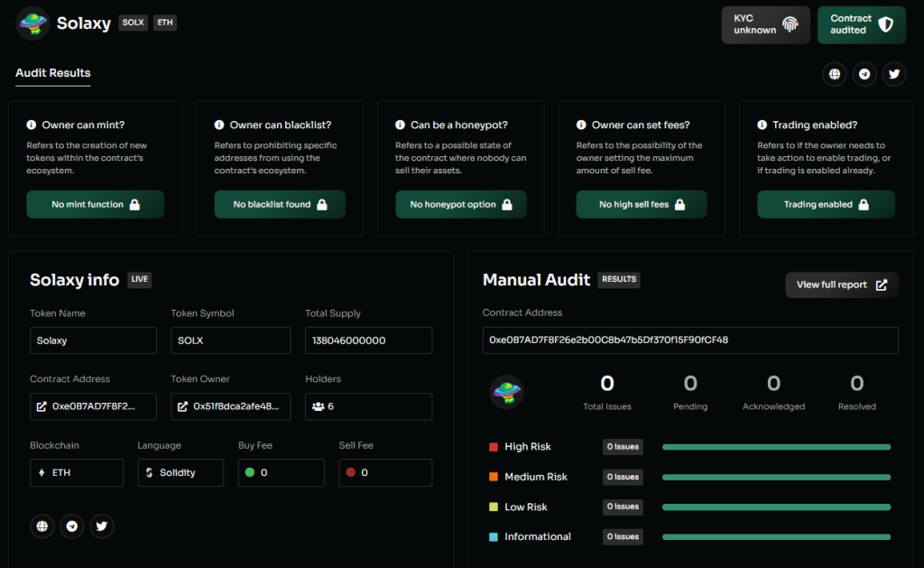
Task: Click info icon beside Can be a honeypot
Action: click(x=400, y=126)
